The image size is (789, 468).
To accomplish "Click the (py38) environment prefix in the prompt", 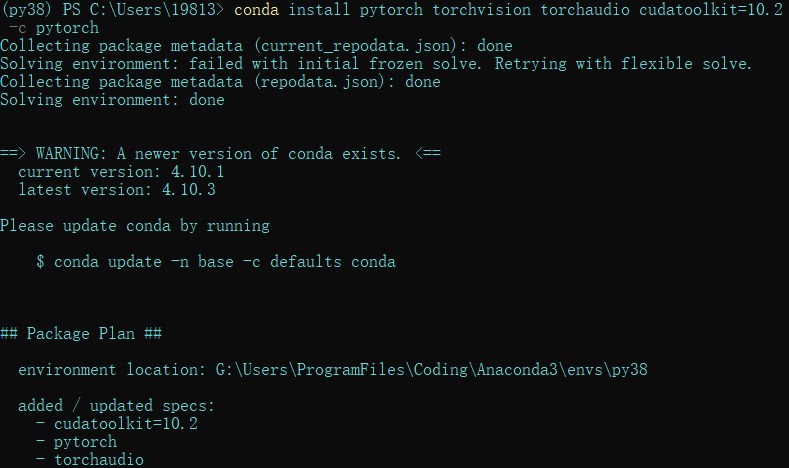I will click(x=22, y=10).
